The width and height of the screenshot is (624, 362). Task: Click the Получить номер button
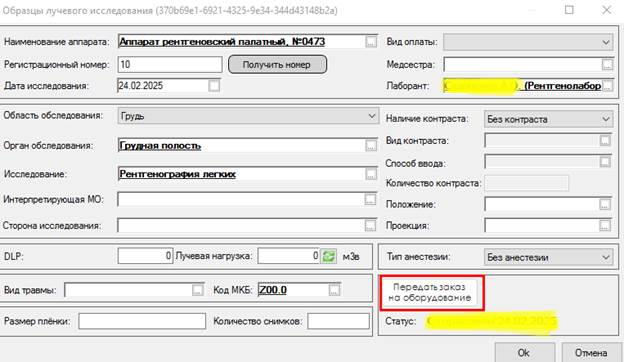point(277,64)
